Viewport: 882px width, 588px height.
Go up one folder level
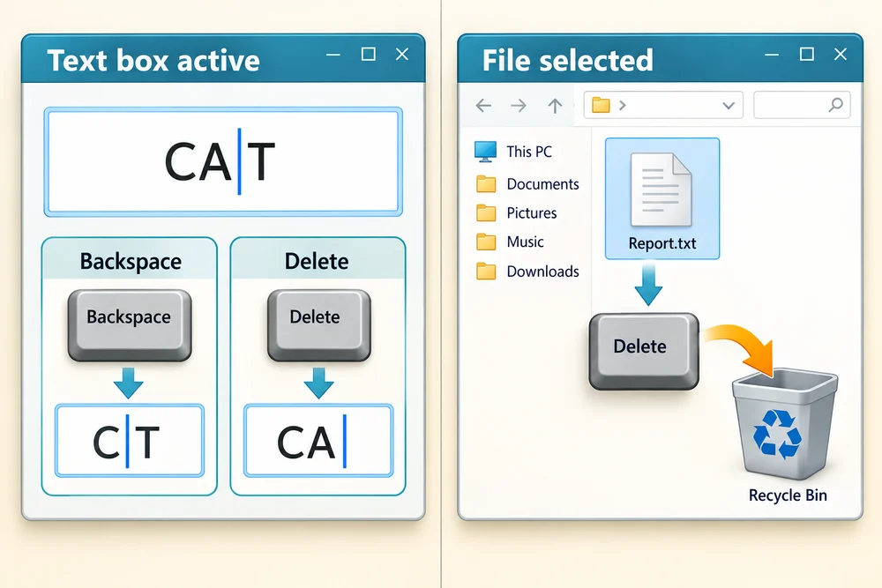(x=555, y=105)
